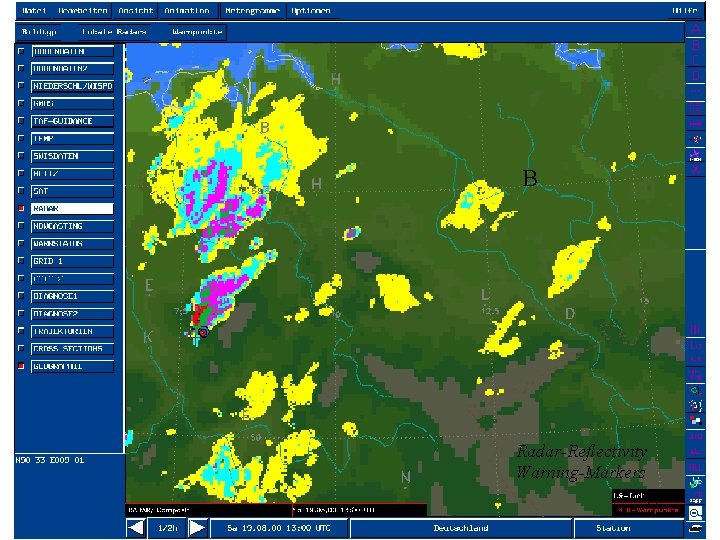
Task: Click the white-and-magenta icon labeled I-BOX
Action: point(696,155)
